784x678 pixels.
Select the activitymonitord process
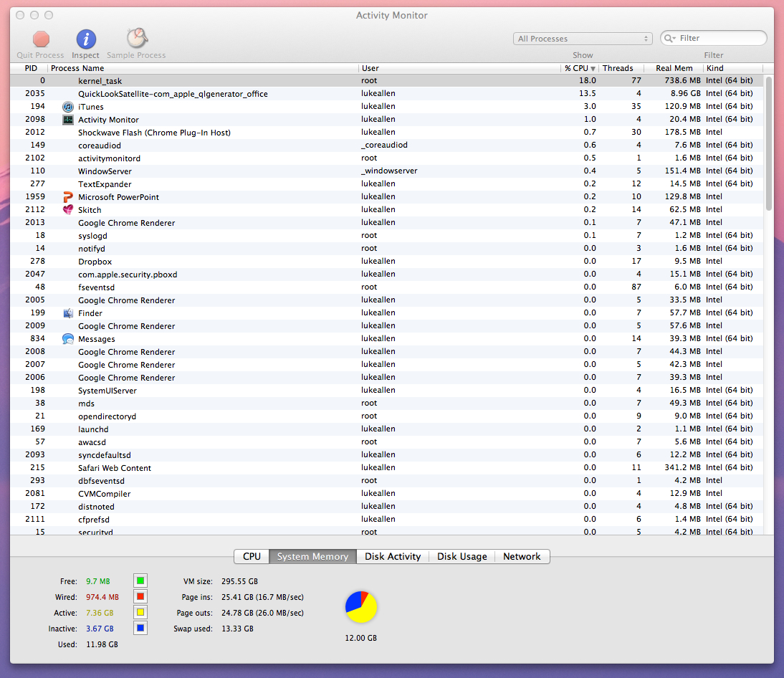point(386,158)
